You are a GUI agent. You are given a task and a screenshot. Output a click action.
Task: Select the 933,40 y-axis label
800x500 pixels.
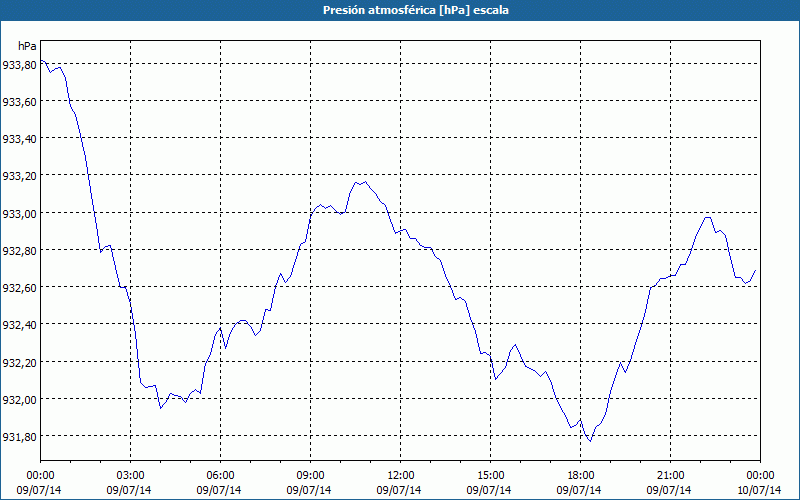tap(19, 139)
